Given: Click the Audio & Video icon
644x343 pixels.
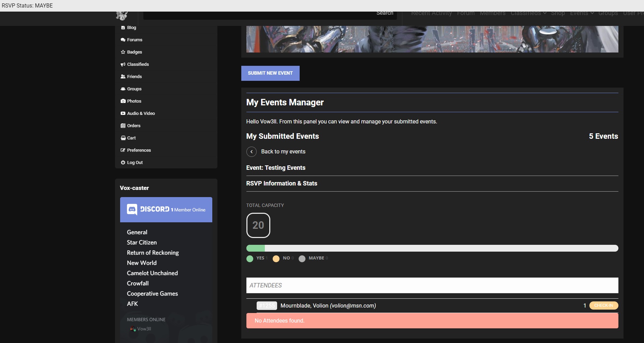Looking at the screenshot, I should 123,114.
